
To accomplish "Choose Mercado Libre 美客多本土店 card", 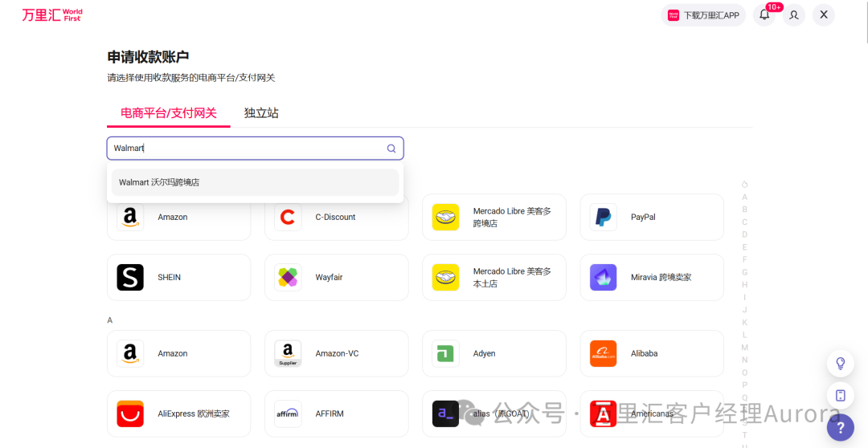I will click(493, 277).
